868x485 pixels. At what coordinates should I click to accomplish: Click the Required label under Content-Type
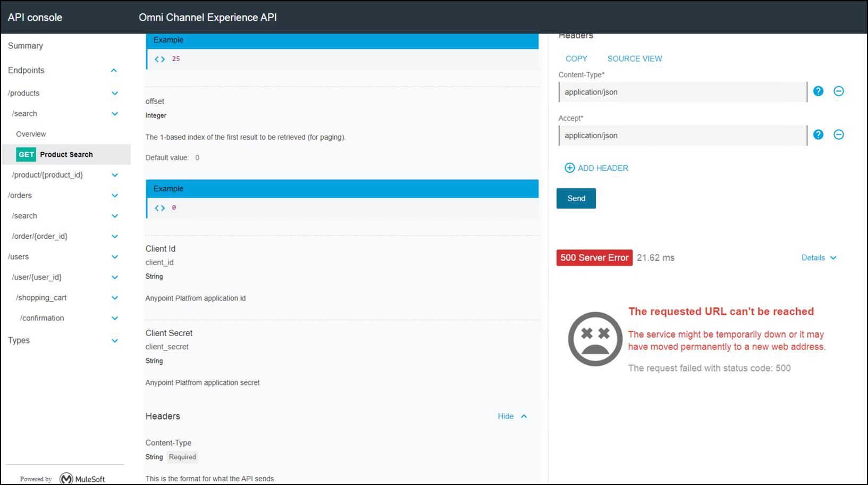[x=182, y=457]
